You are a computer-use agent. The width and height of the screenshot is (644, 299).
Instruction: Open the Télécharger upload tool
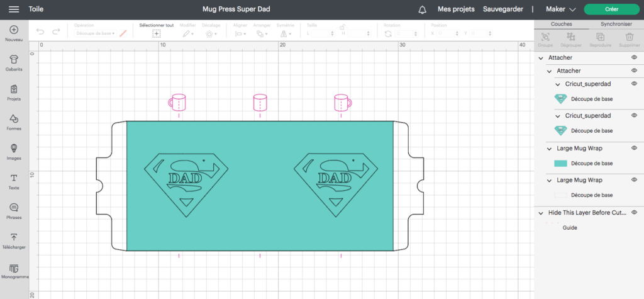14,240
